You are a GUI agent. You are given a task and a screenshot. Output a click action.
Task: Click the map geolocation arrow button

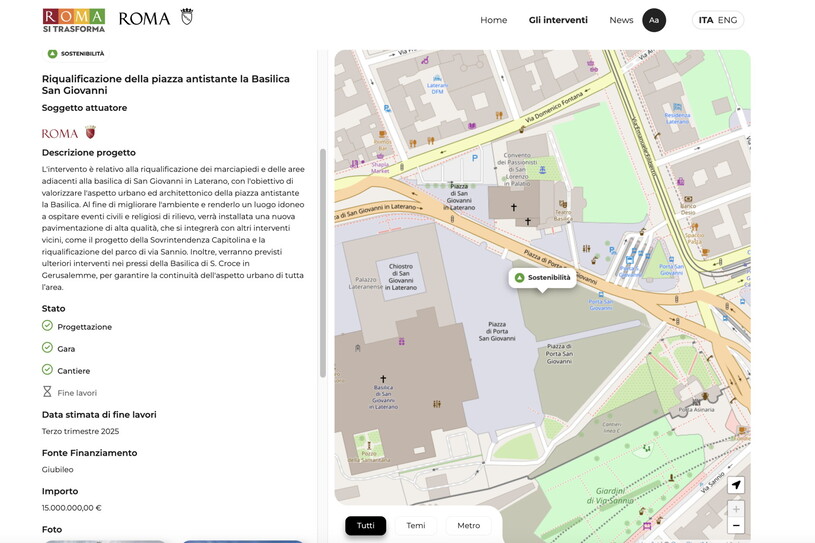736,485
